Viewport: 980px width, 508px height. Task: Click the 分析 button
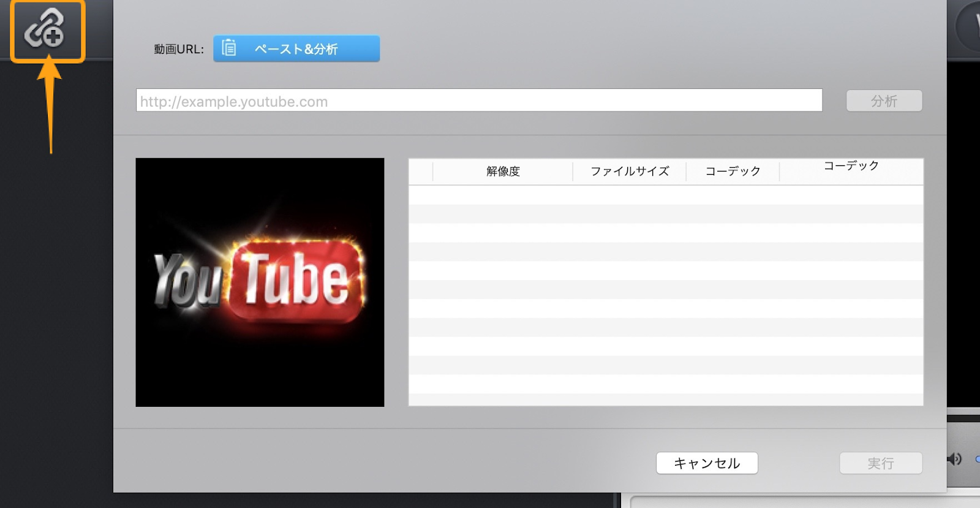[884, 101]
